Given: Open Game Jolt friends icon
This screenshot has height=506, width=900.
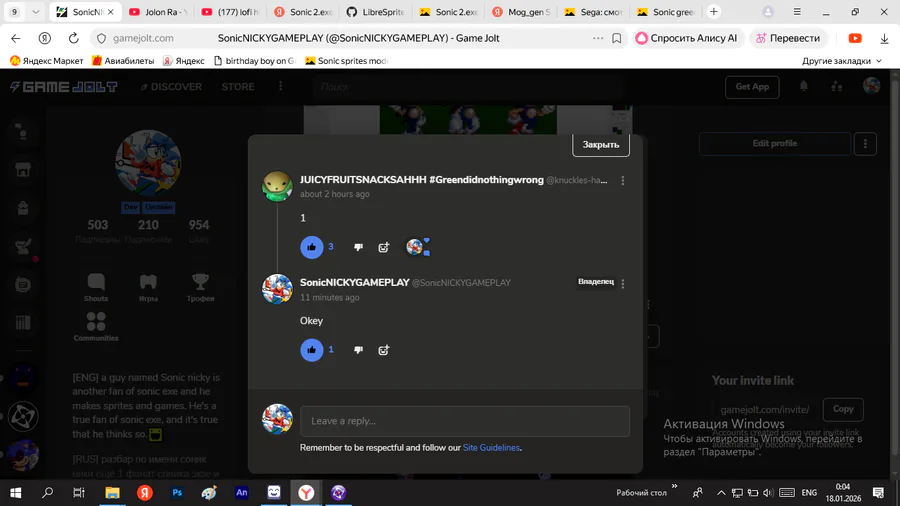Looking at the screenshot, I should point(837,86).
